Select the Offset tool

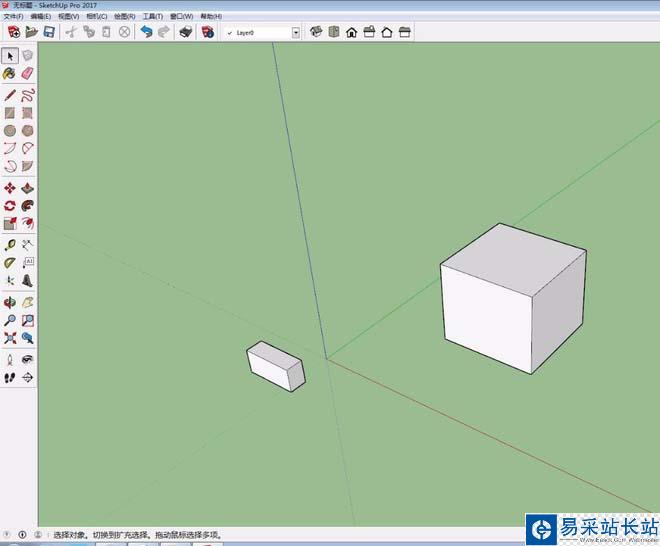point(27,223)
